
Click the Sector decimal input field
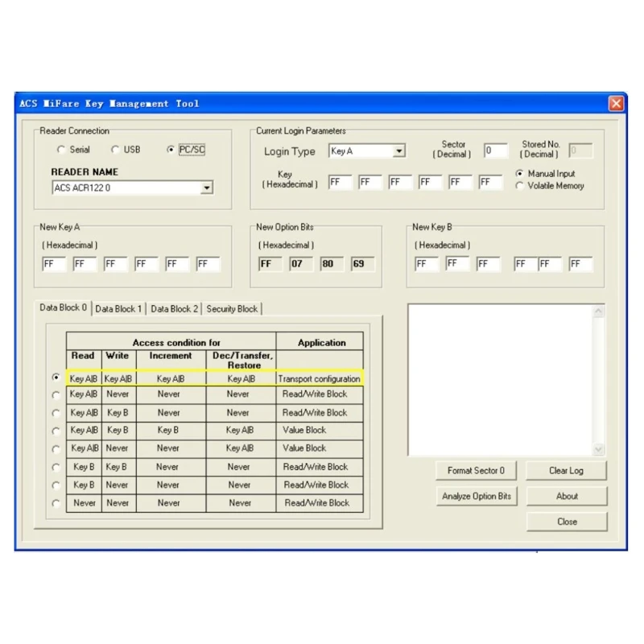495,151
